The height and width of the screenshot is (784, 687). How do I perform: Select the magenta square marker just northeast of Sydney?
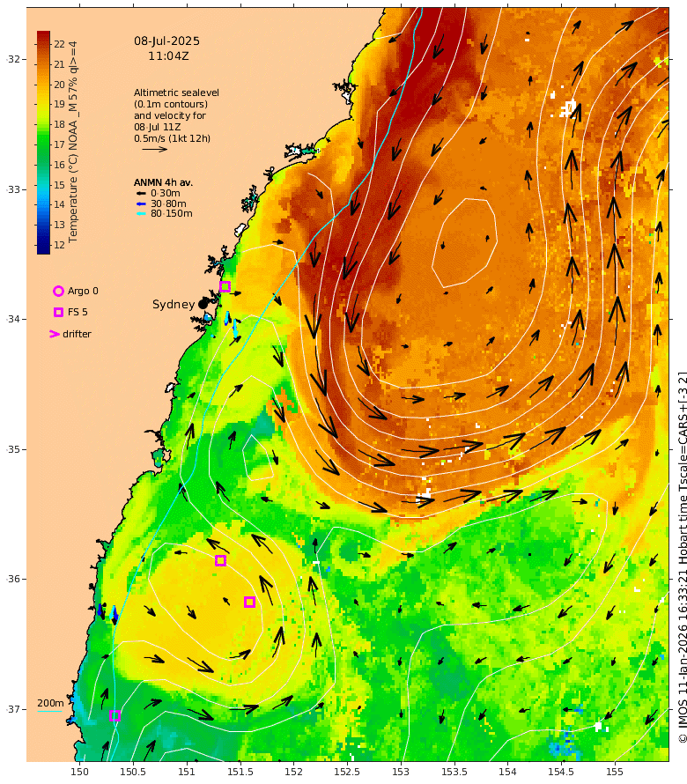click(x=225, y=286)
